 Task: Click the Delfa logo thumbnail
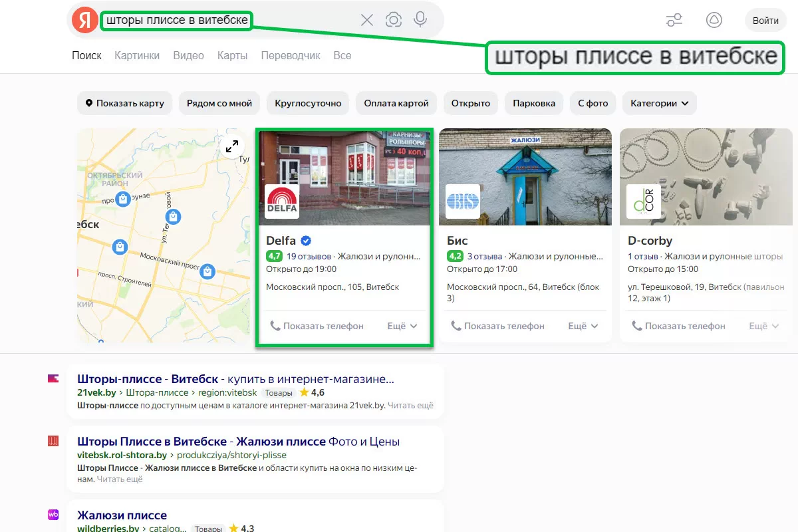tap(282, 201)
